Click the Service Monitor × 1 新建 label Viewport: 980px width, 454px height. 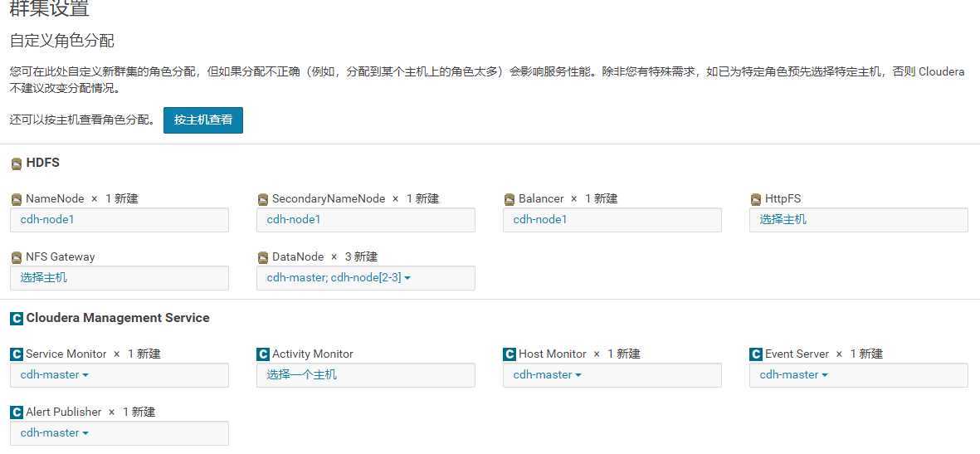click(x=93, y=354)
